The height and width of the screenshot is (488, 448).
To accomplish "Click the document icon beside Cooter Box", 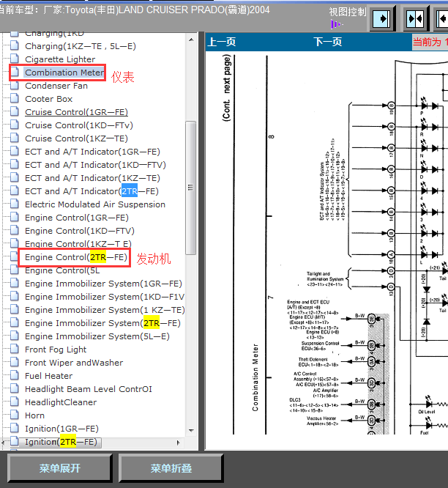I will (15, 98).
